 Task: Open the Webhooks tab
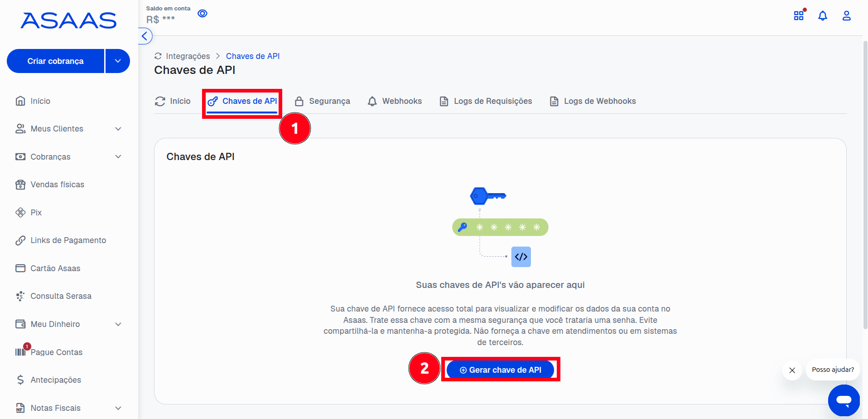coord(395,101)
